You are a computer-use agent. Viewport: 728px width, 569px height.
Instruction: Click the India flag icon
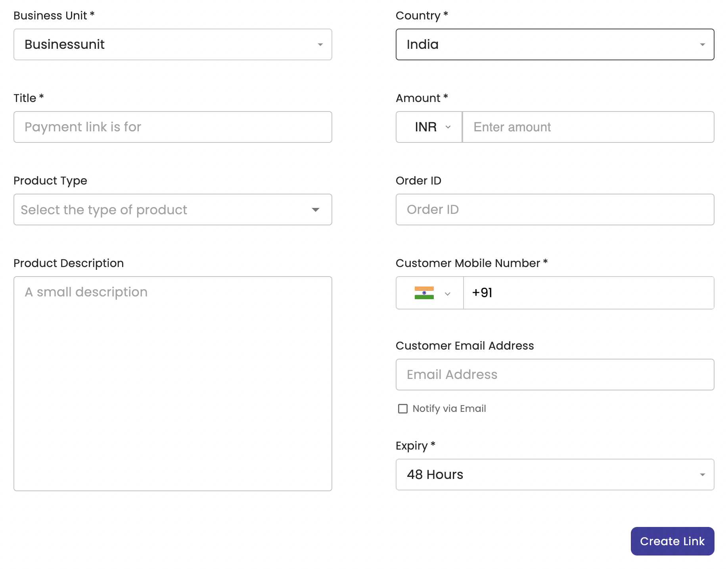click(x=424, y=293)
